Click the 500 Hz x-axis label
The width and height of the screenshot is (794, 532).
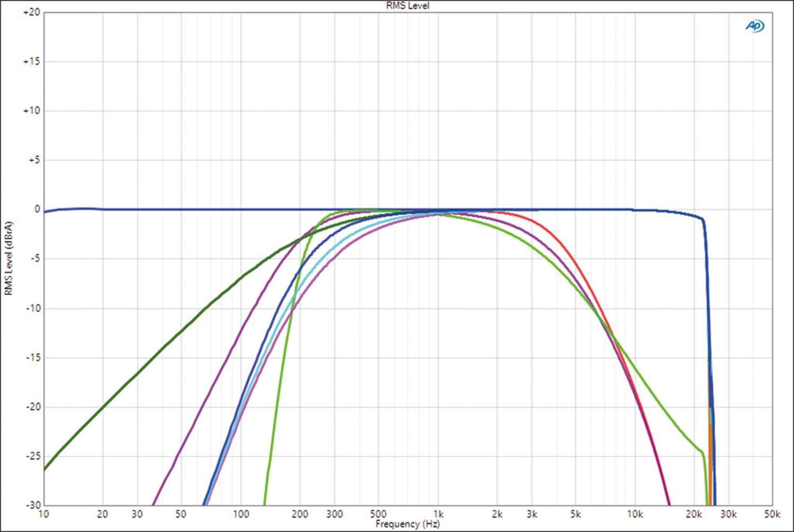[378, 514]
